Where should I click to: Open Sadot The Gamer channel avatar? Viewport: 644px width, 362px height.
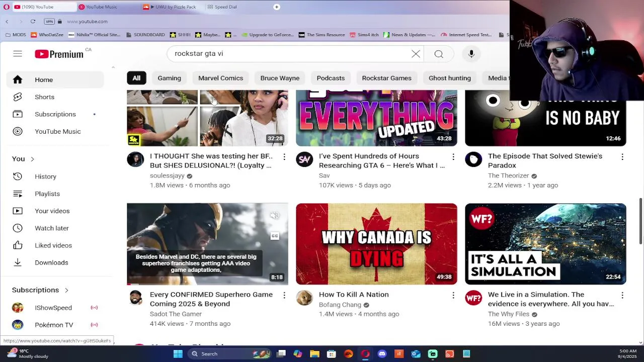pos(135,298)
